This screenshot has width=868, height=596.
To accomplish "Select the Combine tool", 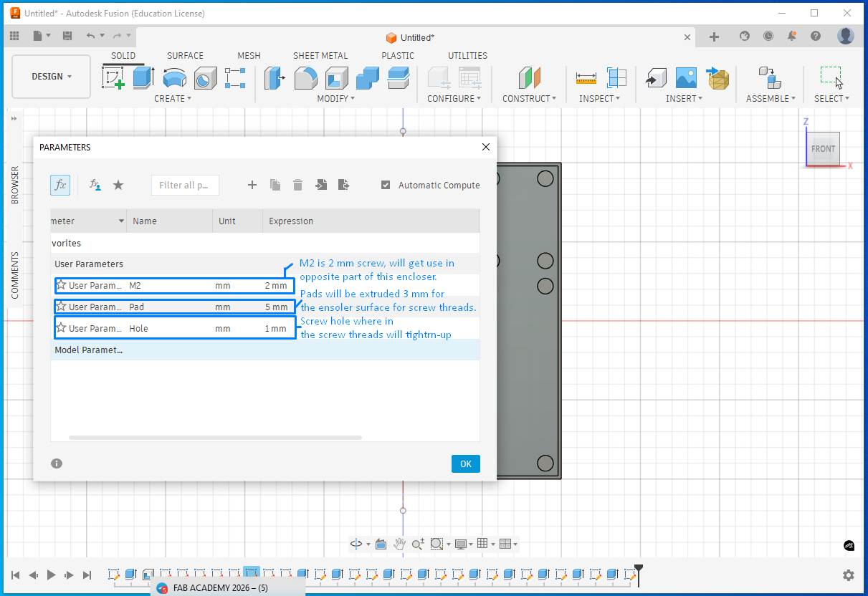I will (x=368, y=77).
